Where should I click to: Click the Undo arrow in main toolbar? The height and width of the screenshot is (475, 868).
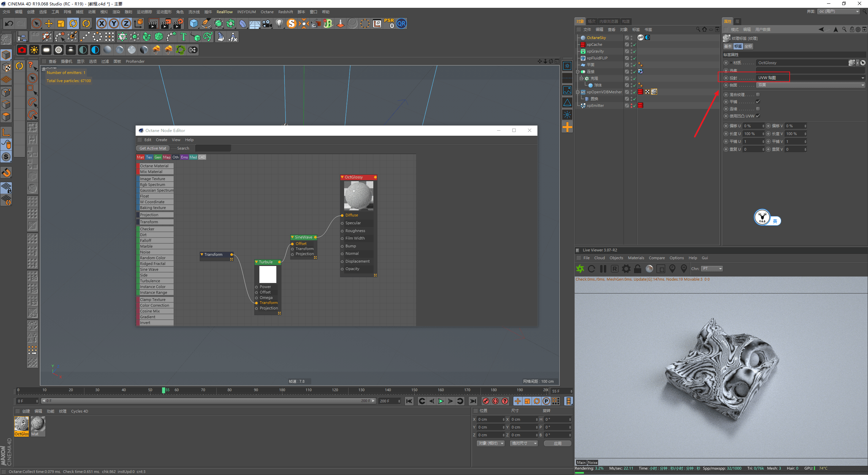(9, 23)
